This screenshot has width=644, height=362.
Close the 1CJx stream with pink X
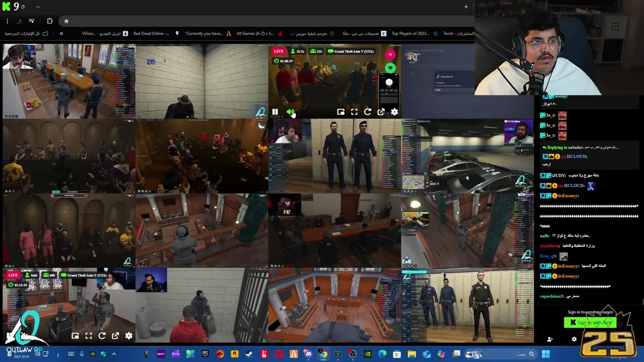click(x=390, y=54)
